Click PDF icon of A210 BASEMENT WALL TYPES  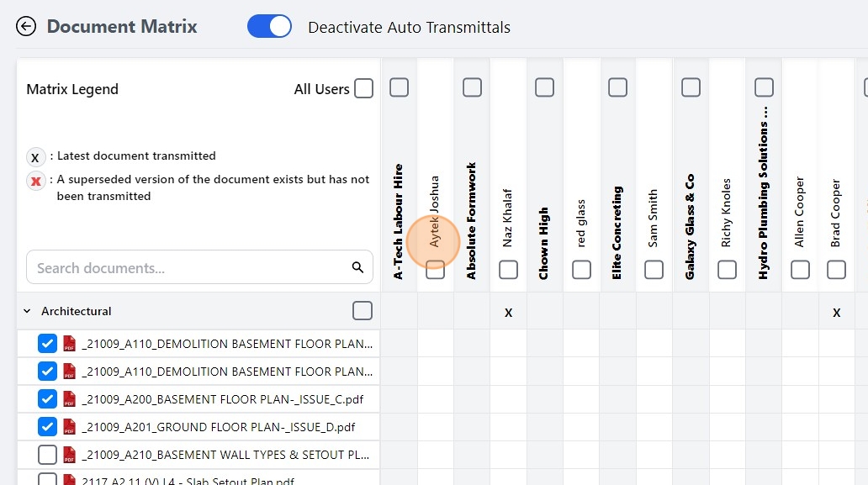[69, 455]
